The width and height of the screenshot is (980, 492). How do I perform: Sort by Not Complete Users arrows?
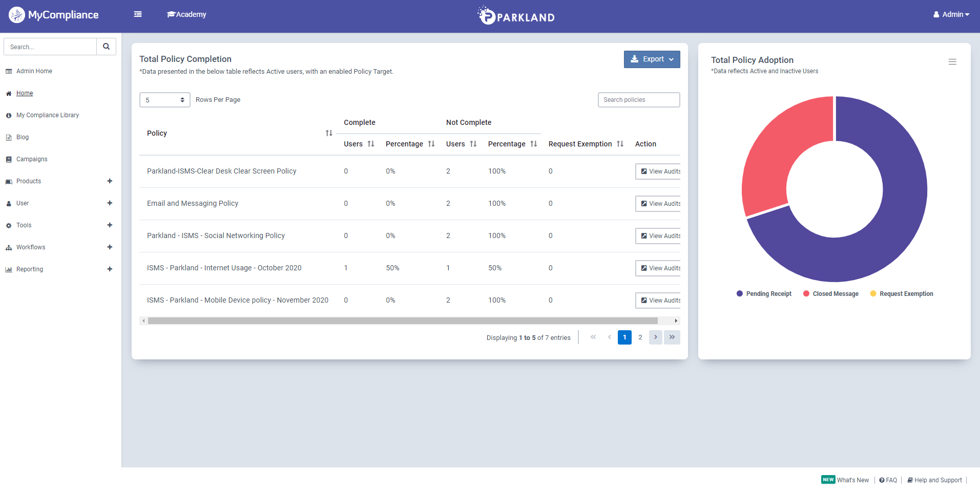(x=473, y=144)
